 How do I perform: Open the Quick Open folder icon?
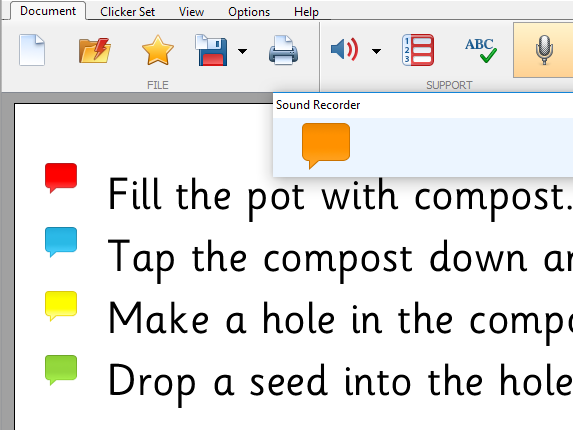point(95,50)
